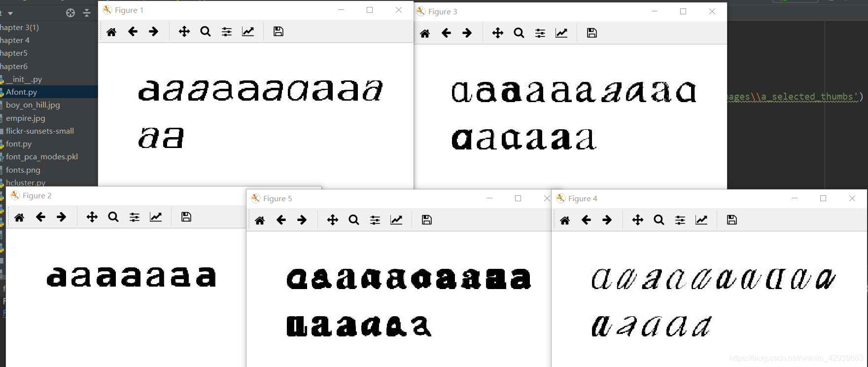Viewport: 868px width, 367px height.
Task: Activate Zoom magnifier in Figure 4
Action: 659,220
